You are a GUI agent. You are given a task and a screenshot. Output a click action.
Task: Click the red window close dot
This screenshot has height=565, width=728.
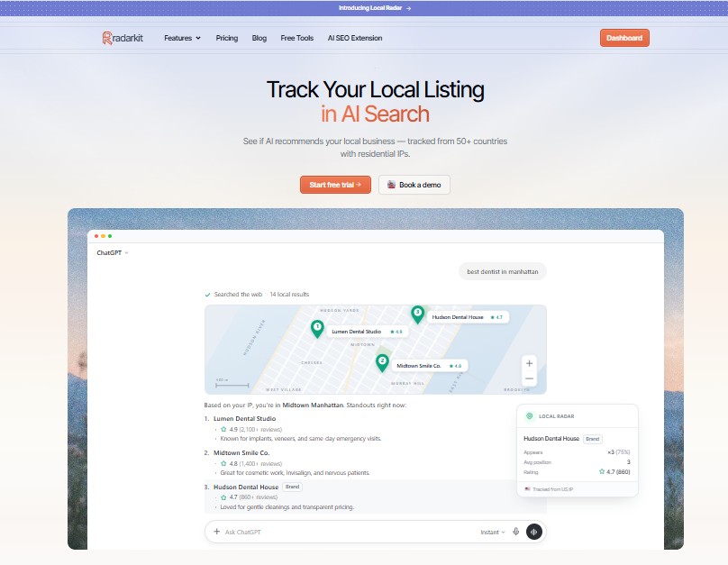click(96, 236)
